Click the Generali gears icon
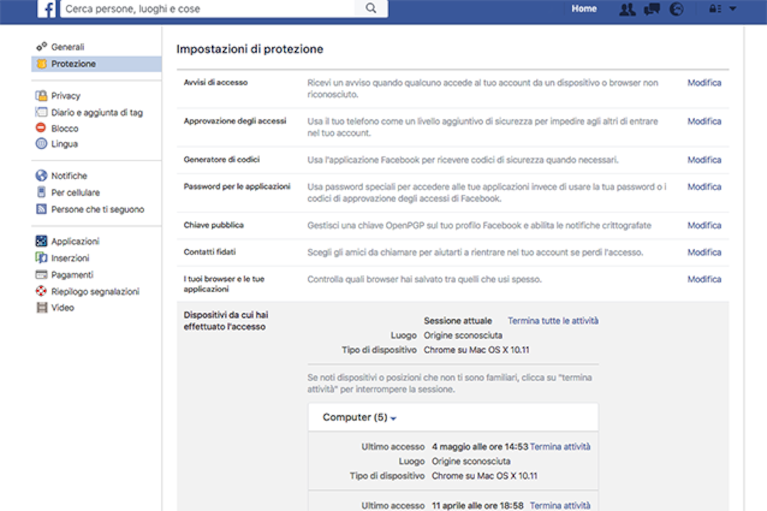Screen dimensions: 767x511 point(42,47)
